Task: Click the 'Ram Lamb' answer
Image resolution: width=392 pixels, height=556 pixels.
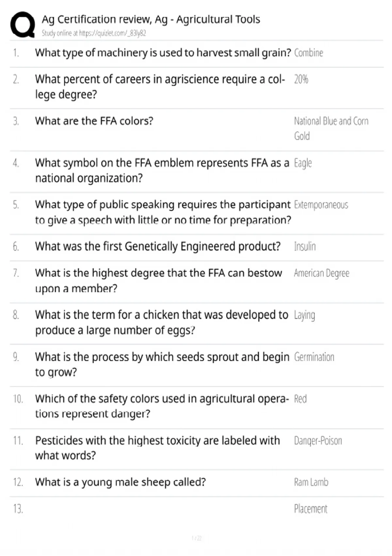Action: [x=311, y=482]
